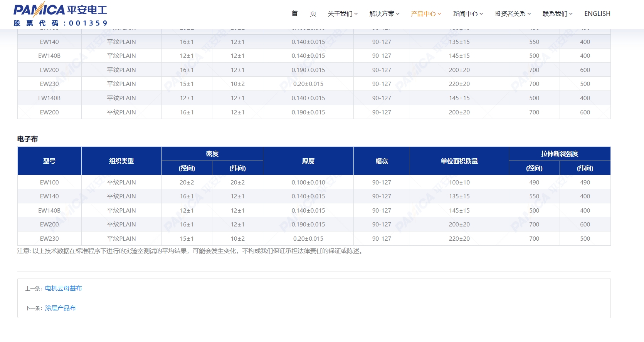Expand the 新闻中心 chevron arrow
The image size is (644, 342).
tap(481, 14)
